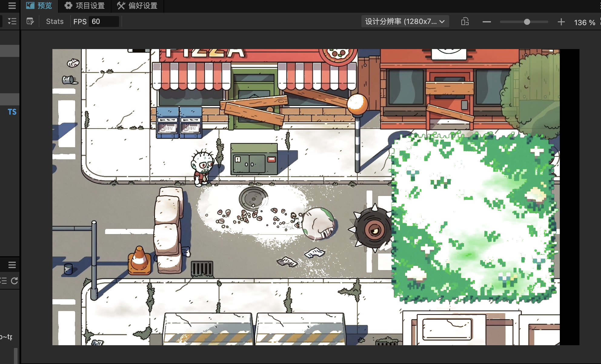
Task: Open the 偏好设置 tab
Action: coord(137,5)
